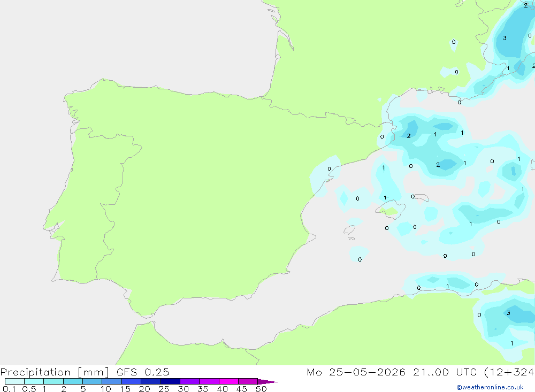
Task: Click the '30' legend label
Action: coord(184,389)
